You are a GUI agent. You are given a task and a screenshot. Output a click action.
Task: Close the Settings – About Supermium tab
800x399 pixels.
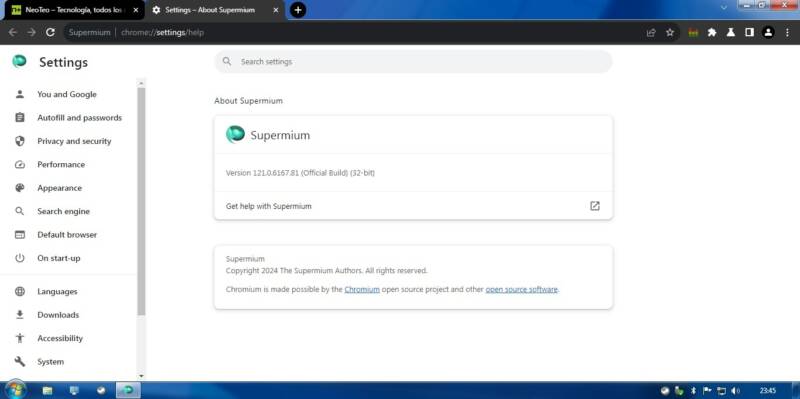pos(276,10)
